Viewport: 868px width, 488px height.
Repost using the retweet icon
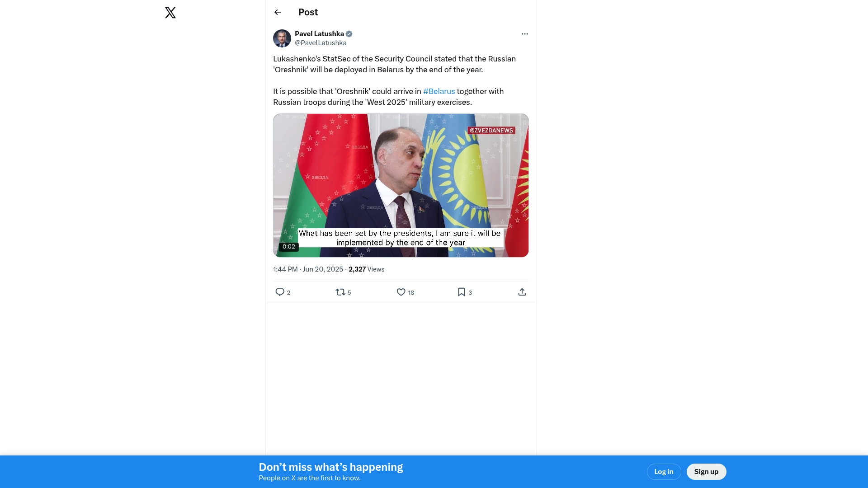point(340,292)
